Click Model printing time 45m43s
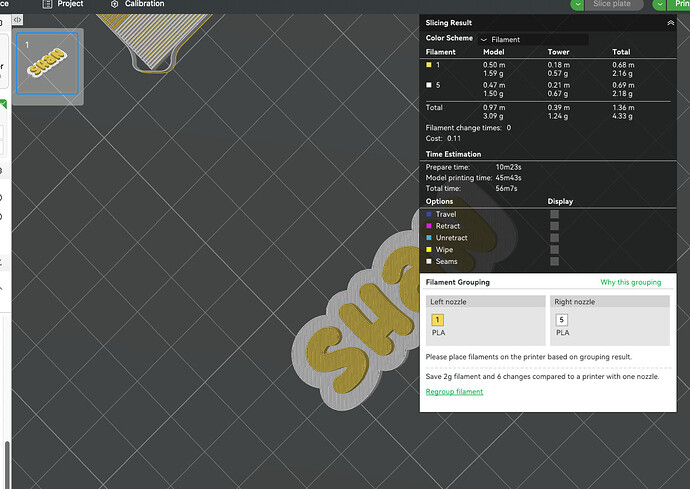 [x=508, y=178]
